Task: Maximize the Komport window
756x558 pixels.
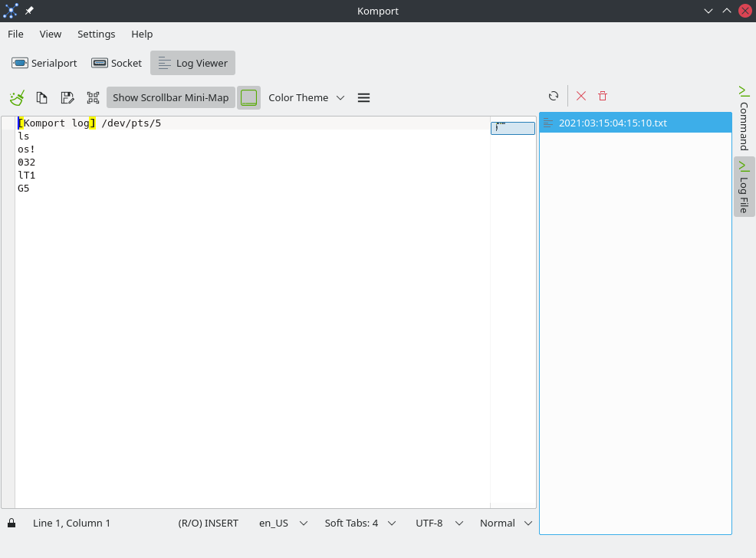Action: click(727, 11)
